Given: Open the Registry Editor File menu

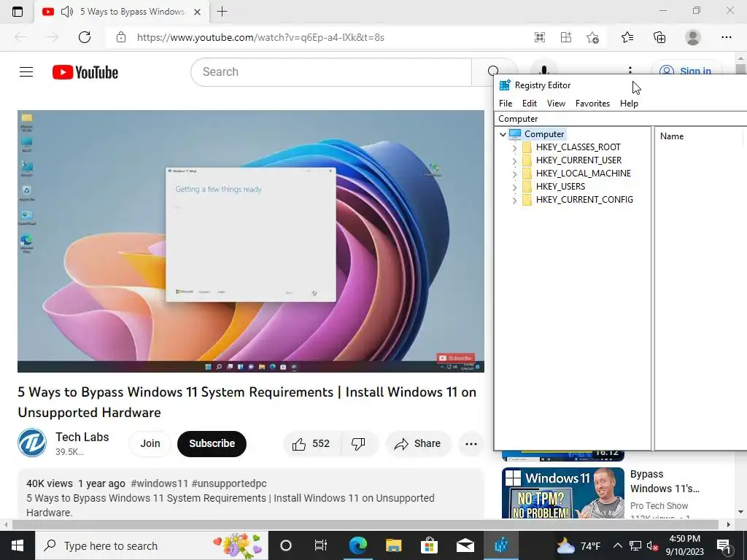Looking at the screenshot, I should click(506, 104).
